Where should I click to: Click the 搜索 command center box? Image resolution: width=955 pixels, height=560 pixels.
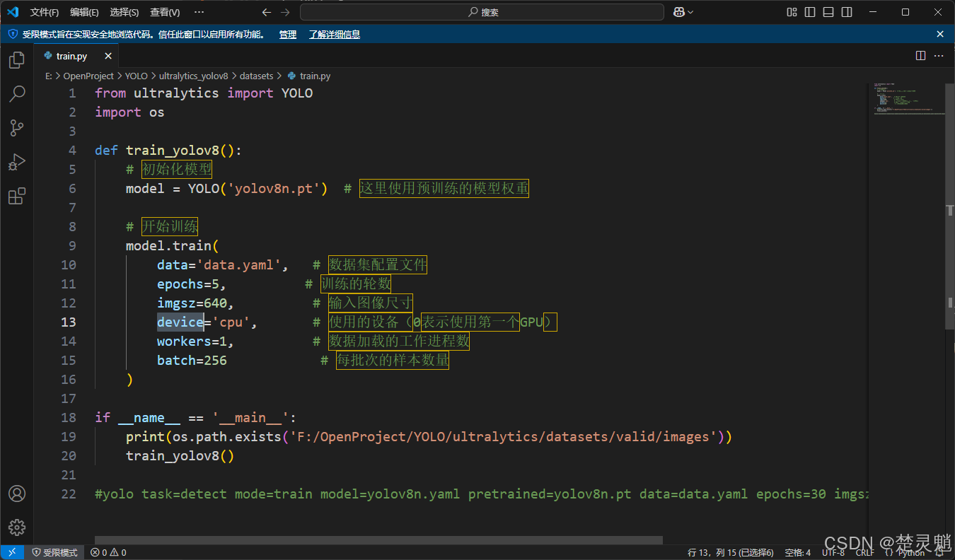click(x=482, y=12)
